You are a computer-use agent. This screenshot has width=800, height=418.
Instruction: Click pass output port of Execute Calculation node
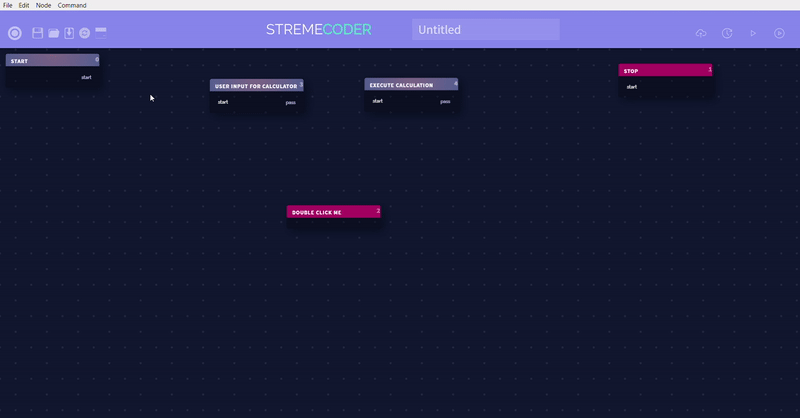click(x=445, y=102)
